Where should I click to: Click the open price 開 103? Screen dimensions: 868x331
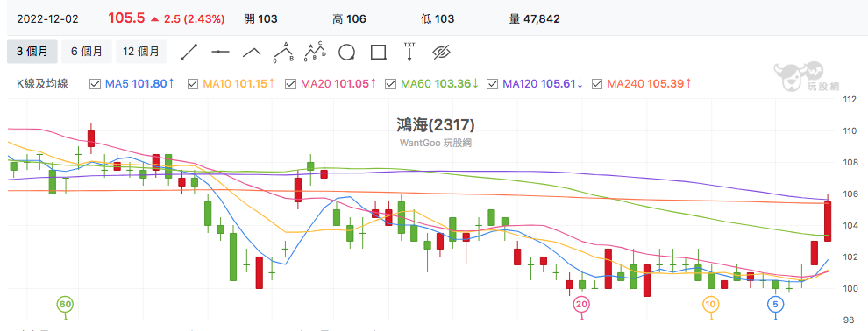click(260, 18)
